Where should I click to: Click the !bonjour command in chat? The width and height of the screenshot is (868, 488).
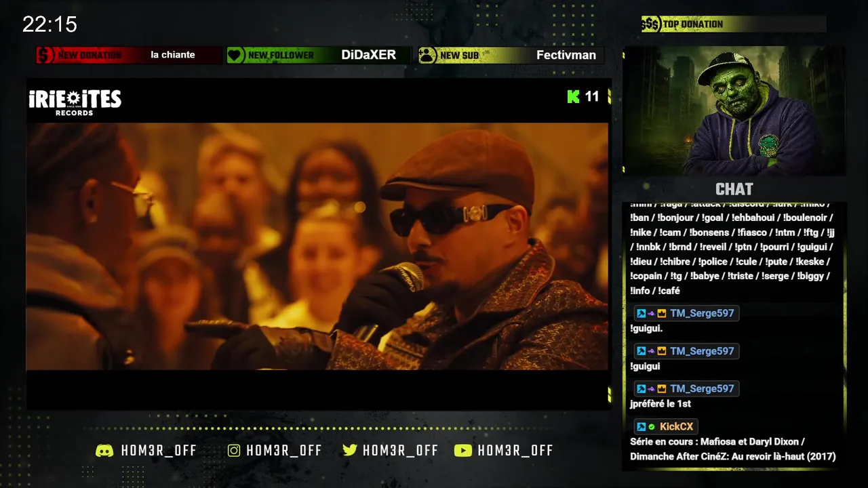point(675,218)
